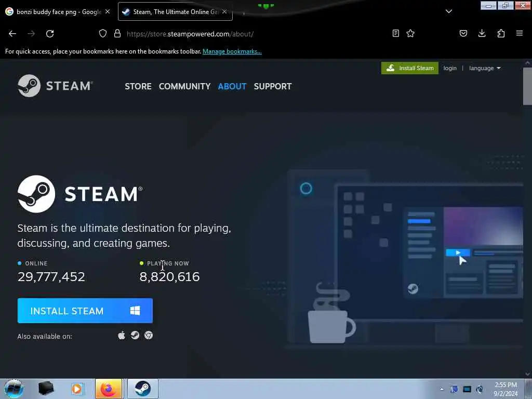Click the padlock site security icon
This screenshot has height=399, width=532.
(117, 33)
